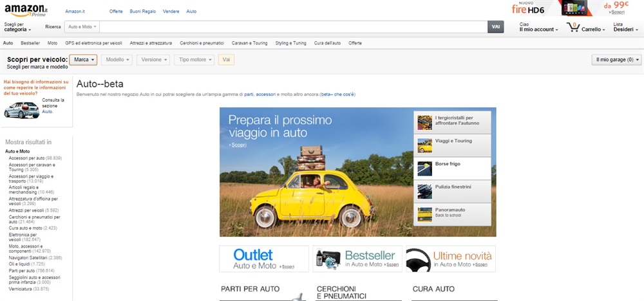Click the search text field
The image size is (644, 301).
[x=293, y=26]
